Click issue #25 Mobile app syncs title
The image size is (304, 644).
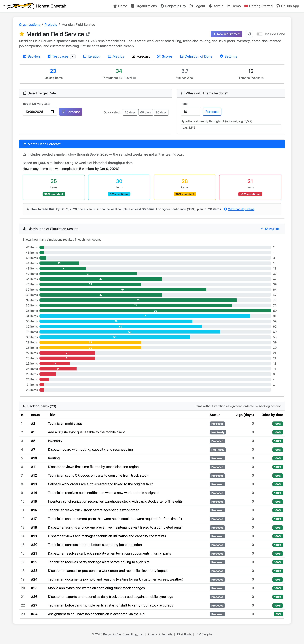(96, 588)
